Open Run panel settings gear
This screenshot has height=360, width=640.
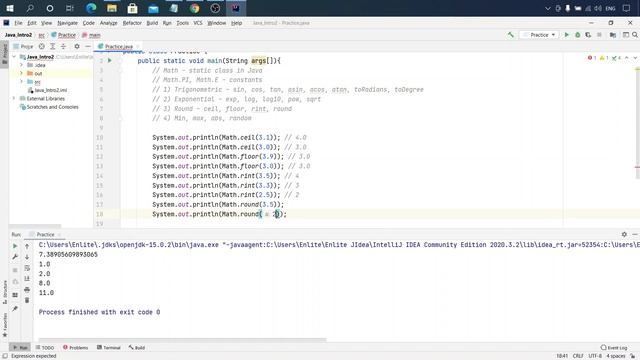[x=624, y=234]
